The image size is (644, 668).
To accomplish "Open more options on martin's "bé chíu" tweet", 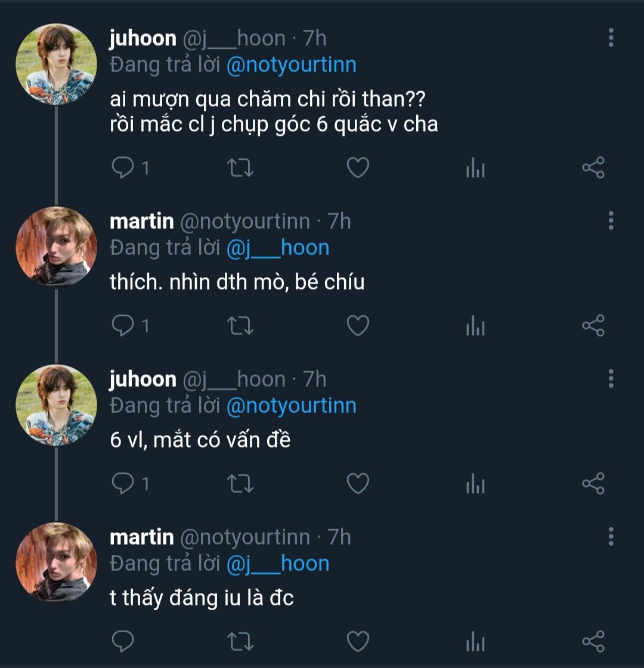I will click(611, 220).
